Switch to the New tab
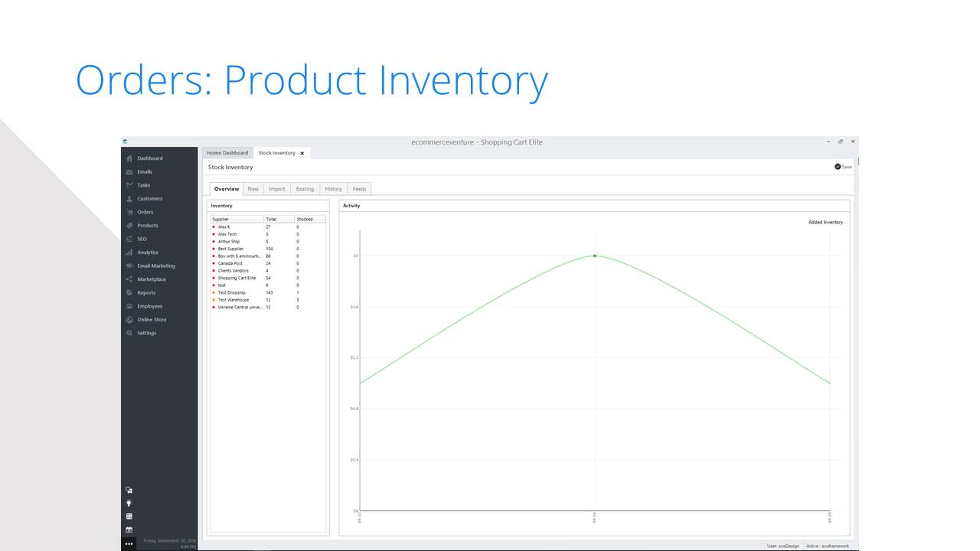Screen dimensions: 980x551 pos(253,189)
